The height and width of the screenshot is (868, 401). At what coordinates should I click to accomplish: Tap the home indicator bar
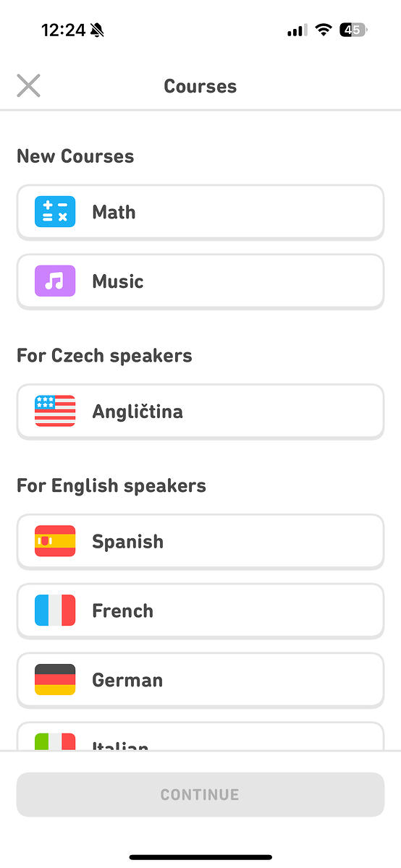click(x=200, y=857)
